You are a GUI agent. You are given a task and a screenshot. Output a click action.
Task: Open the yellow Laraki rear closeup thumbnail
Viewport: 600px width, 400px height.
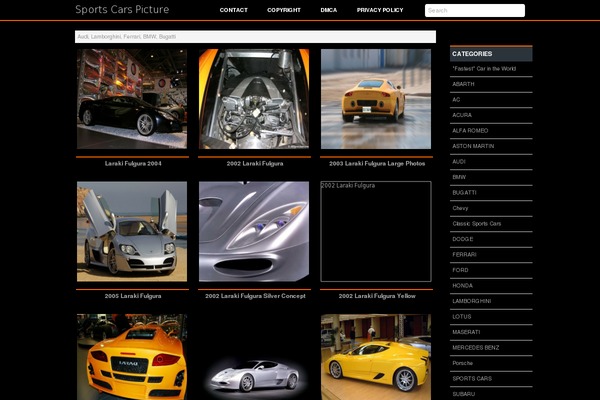coord(132,357)
